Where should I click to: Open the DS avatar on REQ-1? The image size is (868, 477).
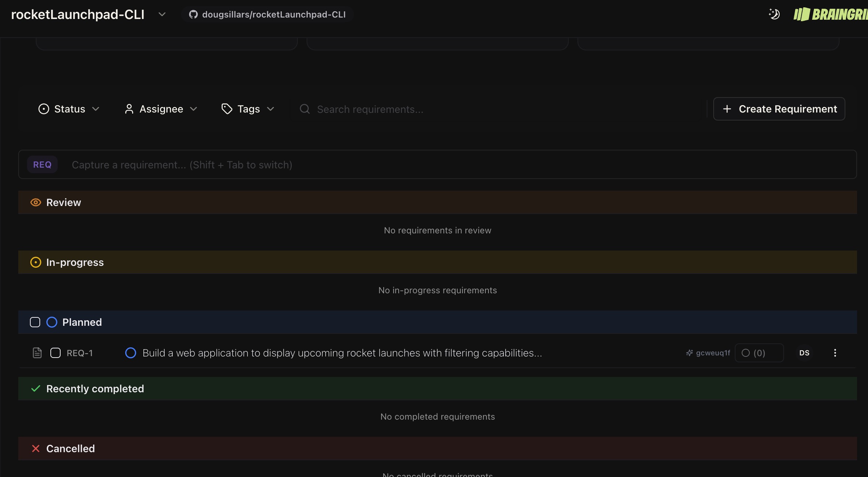point(804,352)
